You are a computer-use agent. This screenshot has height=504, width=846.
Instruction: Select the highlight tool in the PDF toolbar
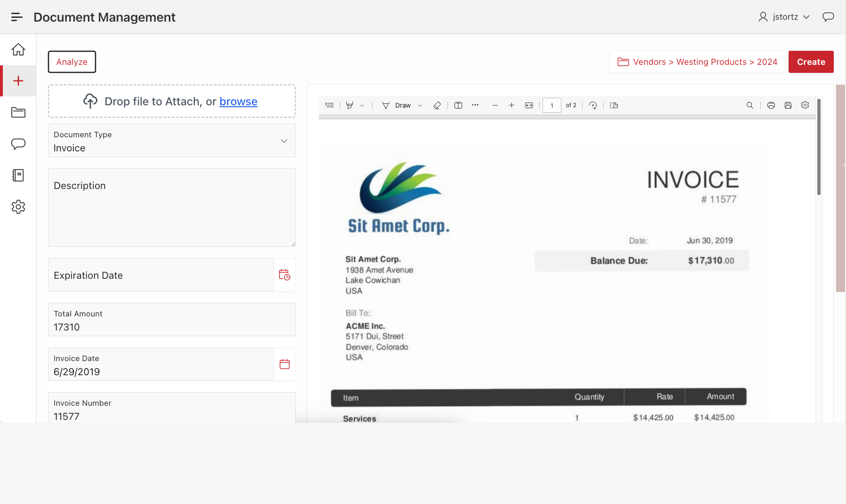(x=350, y=105)
